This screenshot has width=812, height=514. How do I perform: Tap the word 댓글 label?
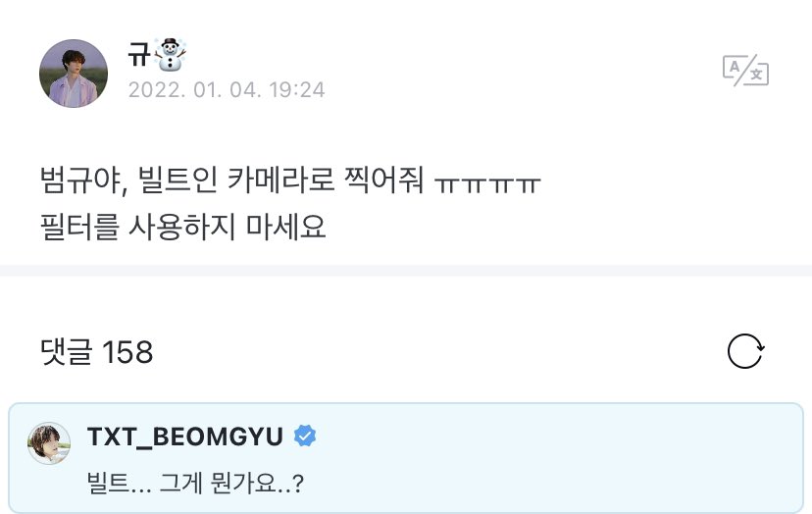click(67, 352)
